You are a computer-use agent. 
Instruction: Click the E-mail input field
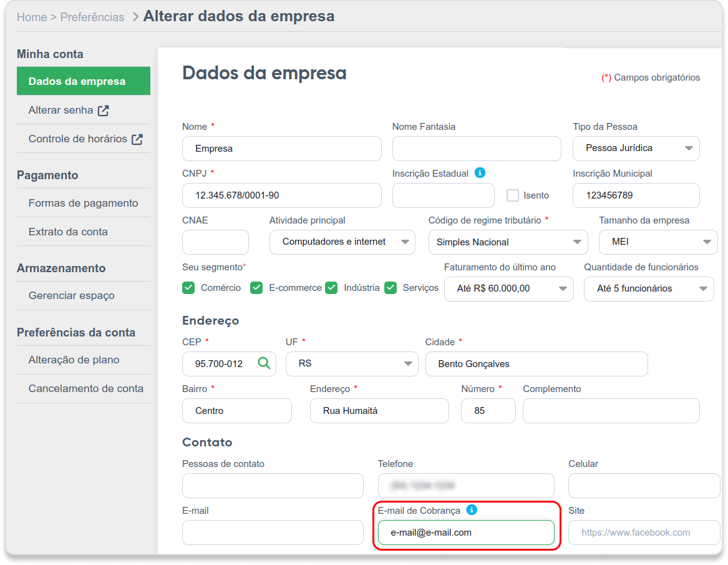[x=273, y=533]
